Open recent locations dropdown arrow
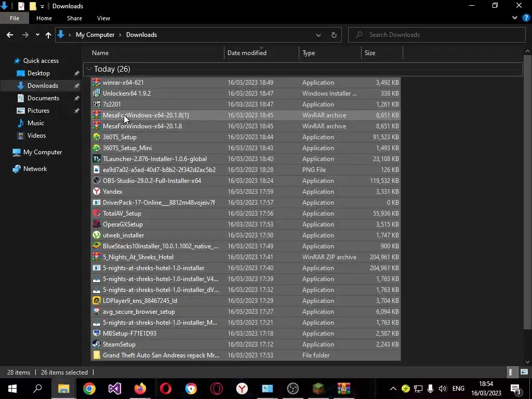Image resolution: width=532 pixels, height=399 pixels. click(x=37, y=35)
